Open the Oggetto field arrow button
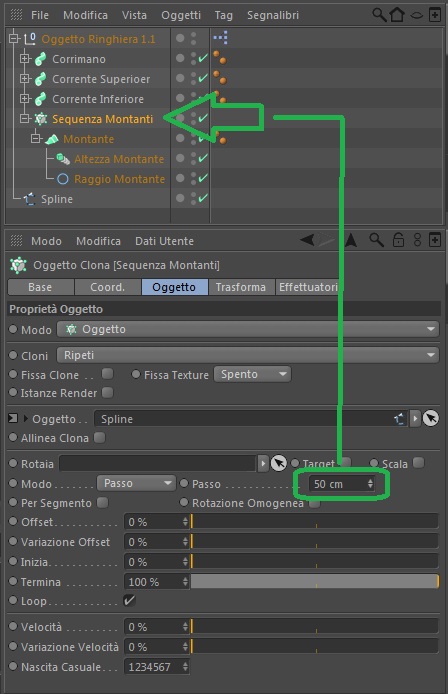 (415, 418)
